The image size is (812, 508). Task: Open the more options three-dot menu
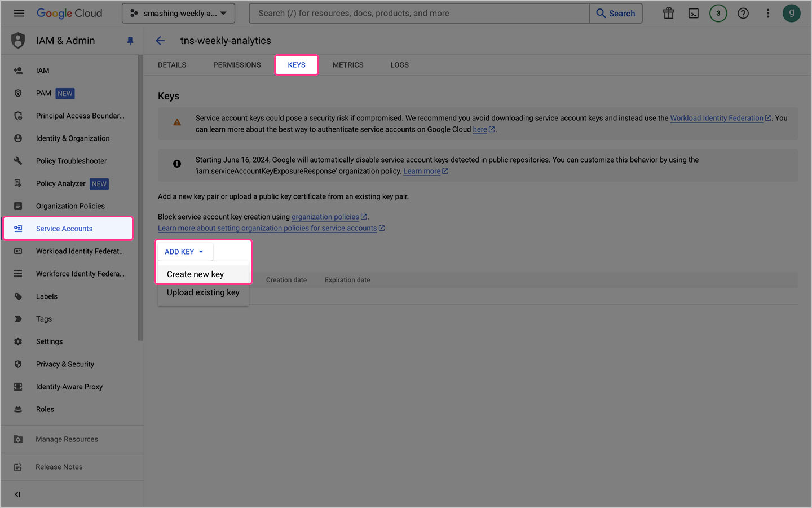(768, 13)
